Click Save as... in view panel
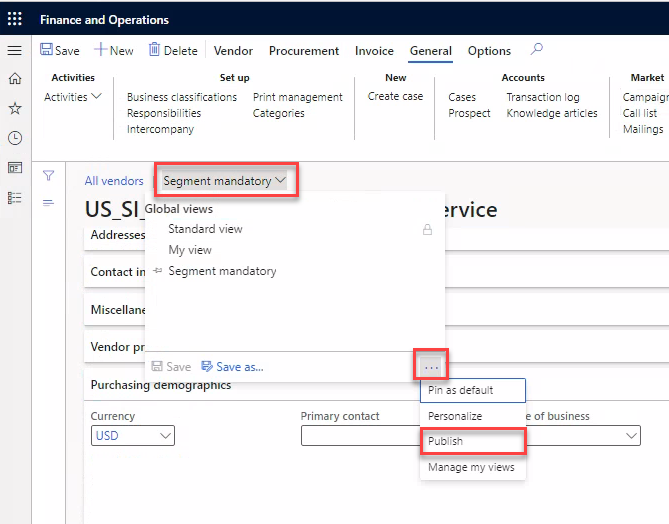Image resolution: width=669 pixels, height=524 pixels. pyautogui.click(x=233, y=367)
